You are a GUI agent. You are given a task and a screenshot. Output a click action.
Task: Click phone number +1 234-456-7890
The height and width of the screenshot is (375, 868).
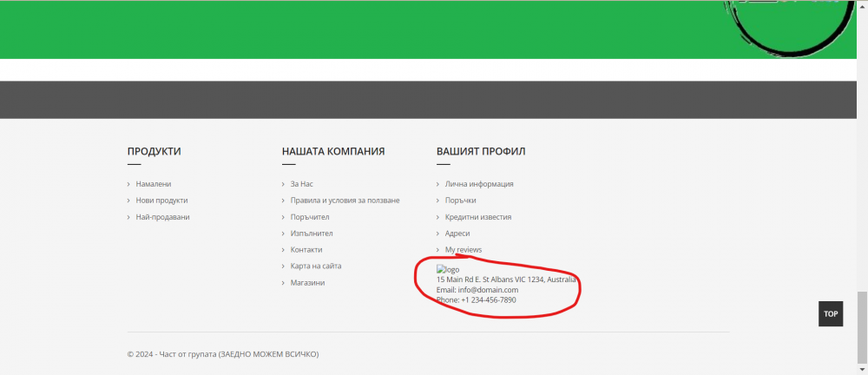(x=488, y=299)
